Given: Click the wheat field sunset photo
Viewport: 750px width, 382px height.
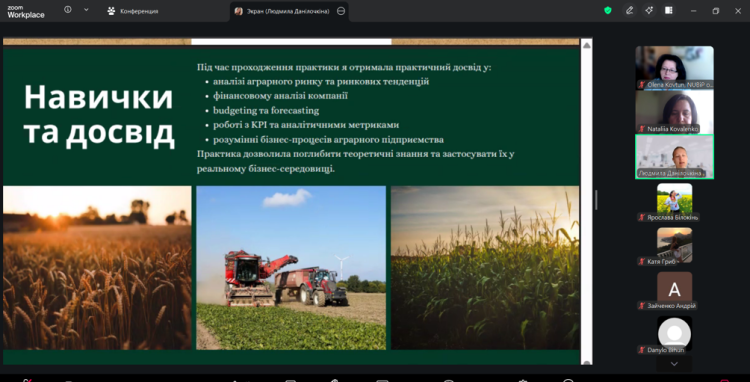Looking at the screenshot, I should (97, 268).
